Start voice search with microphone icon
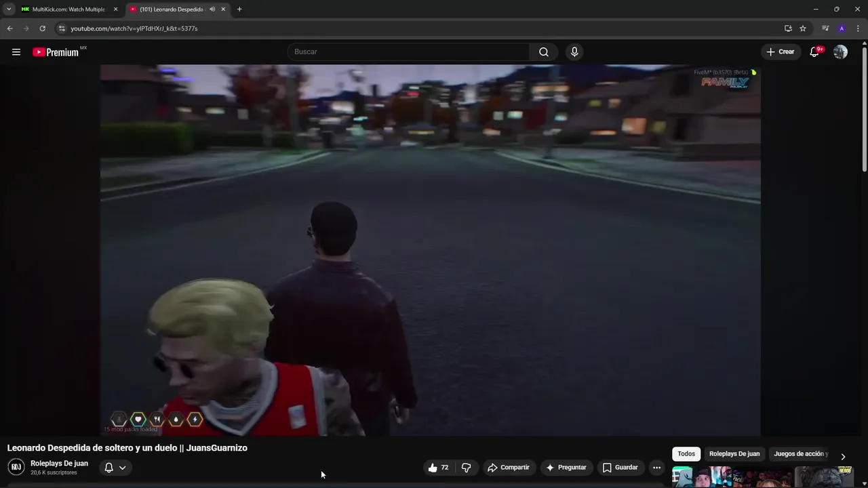Viewport: 868px width, 488px height. [x=574, y=52]
